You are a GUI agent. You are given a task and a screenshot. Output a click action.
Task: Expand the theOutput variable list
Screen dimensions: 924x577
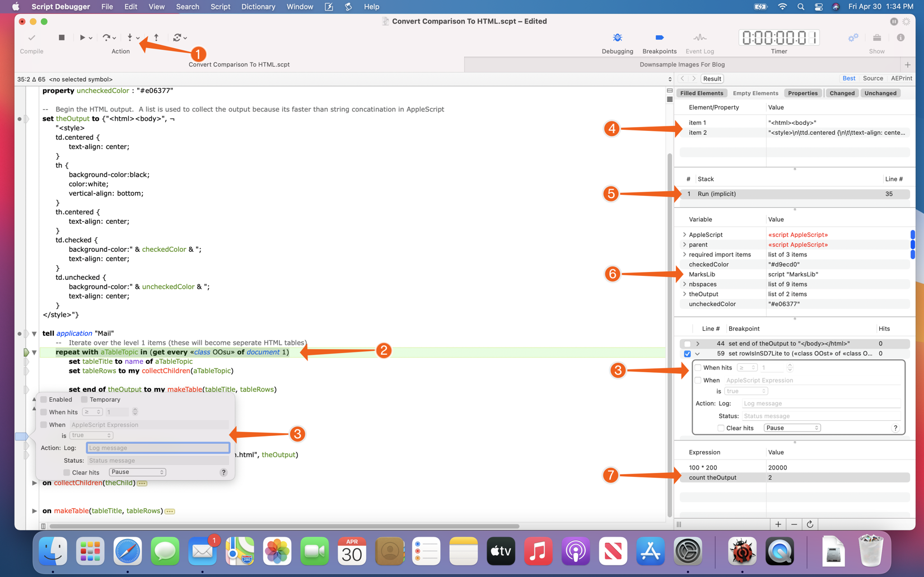[684, 294]
